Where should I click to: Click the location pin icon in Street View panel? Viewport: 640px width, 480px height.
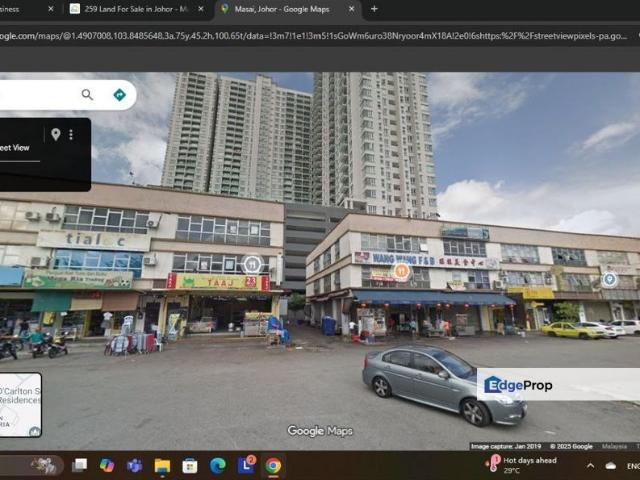click(56, 134)
